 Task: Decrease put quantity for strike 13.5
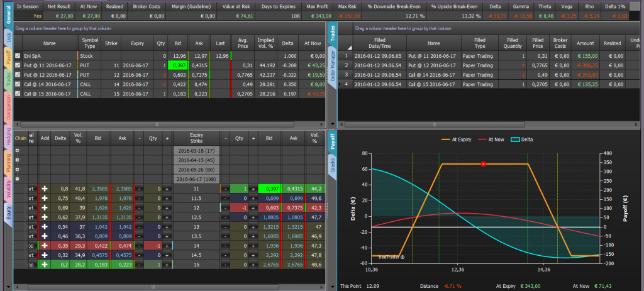tap(226, 236)
